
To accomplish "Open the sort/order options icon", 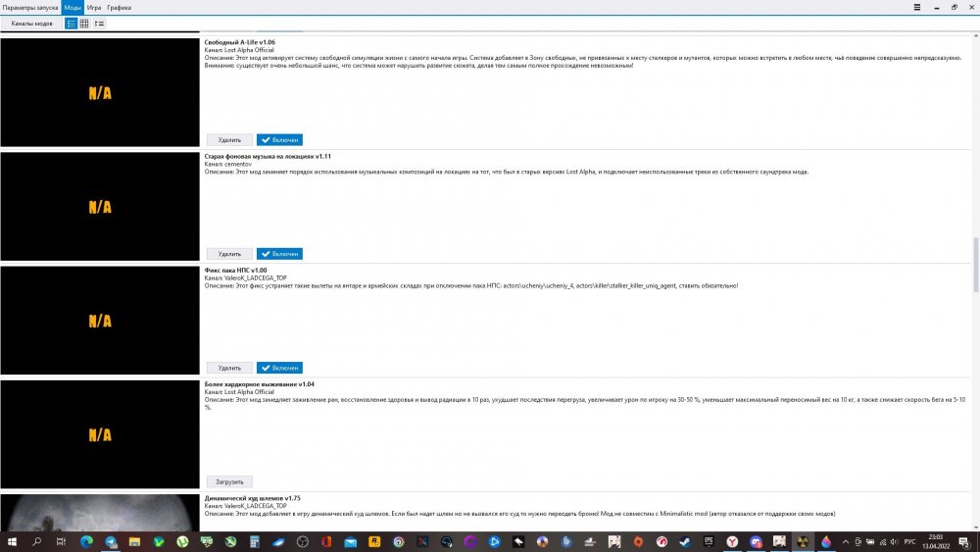I will point(99,24).
